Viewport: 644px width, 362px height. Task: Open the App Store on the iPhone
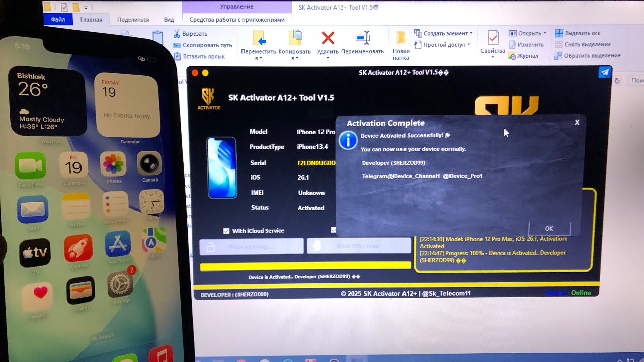coord(118,244)
